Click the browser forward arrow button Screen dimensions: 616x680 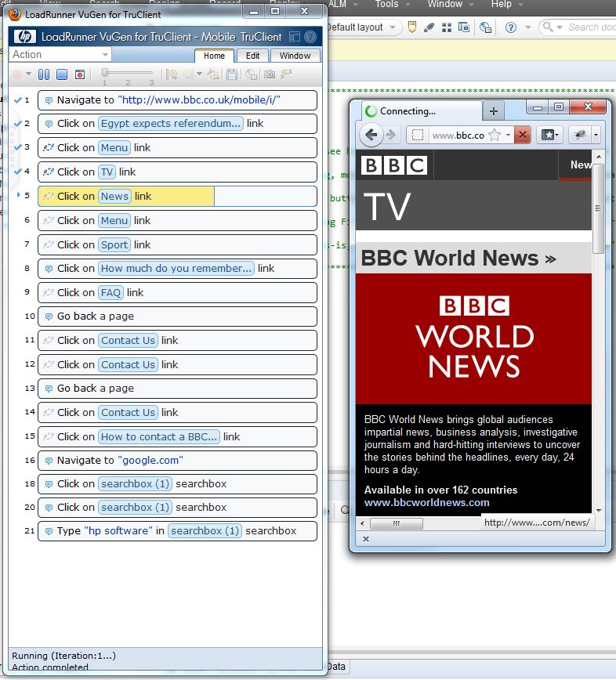click(391, 135)
